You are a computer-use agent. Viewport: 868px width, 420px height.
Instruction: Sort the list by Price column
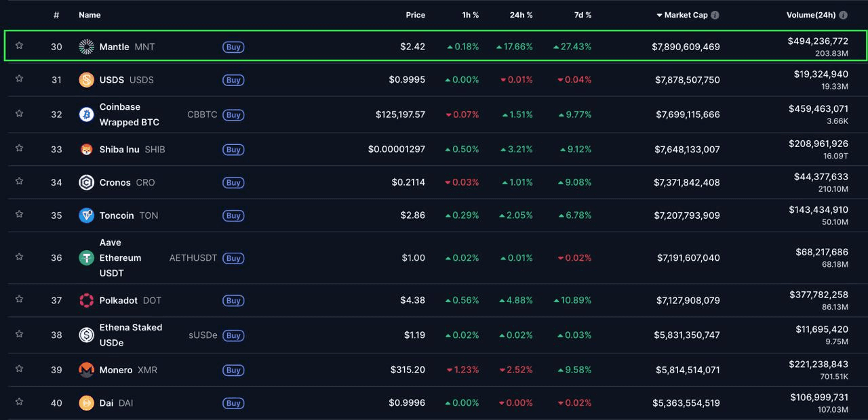[415, 15]
